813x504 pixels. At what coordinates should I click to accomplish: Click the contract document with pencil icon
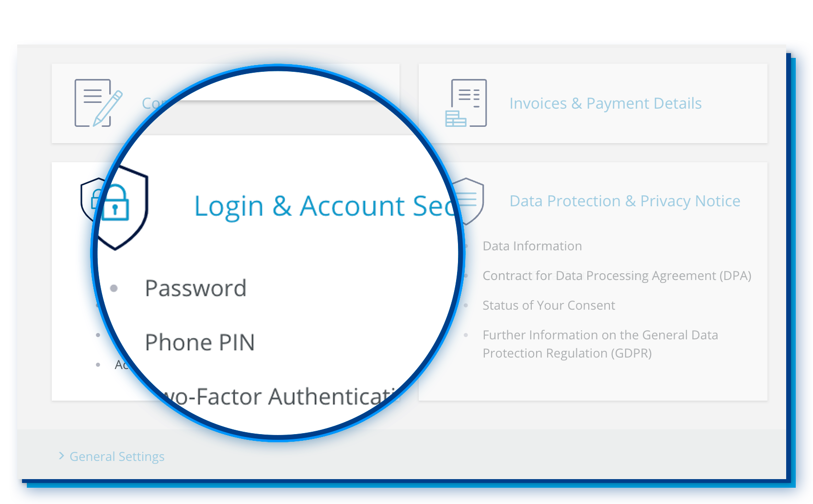click(98, 103)
